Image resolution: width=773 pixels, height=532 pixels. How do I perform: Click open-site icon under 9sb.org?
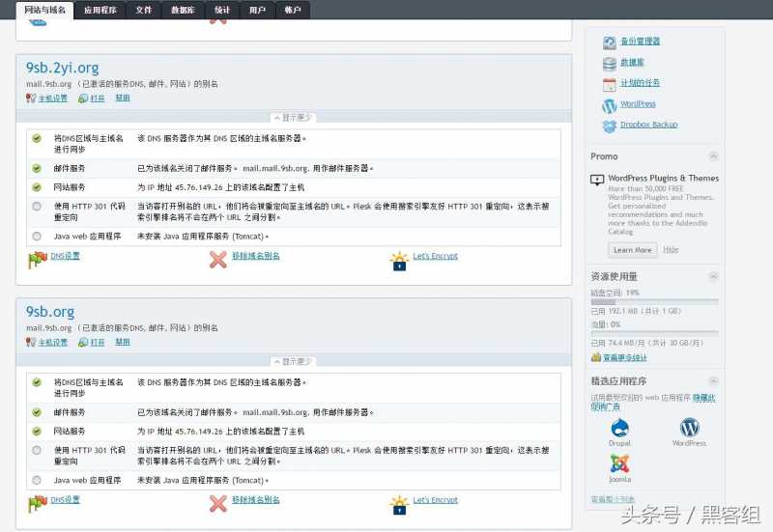pyautogui.click(x=83, y=343)
